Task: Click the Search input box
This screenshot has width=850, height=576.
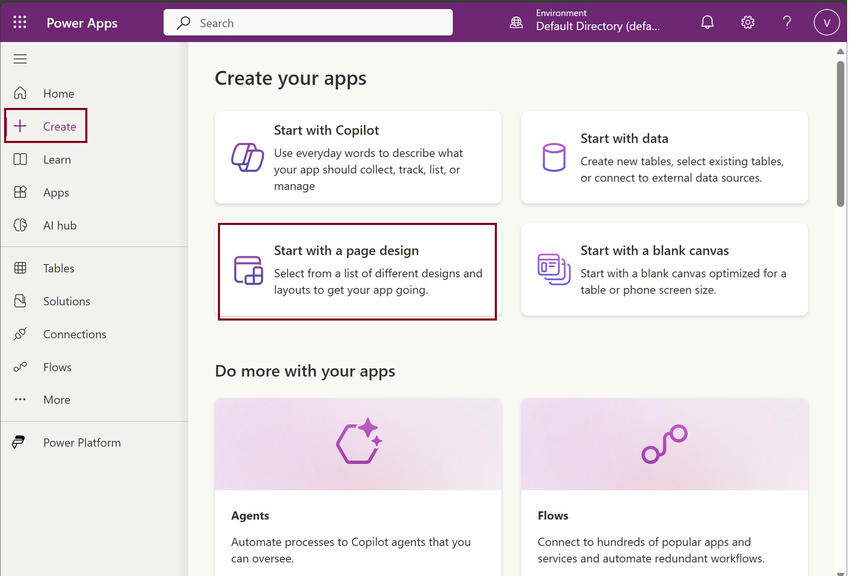Action: coord(308,22)
